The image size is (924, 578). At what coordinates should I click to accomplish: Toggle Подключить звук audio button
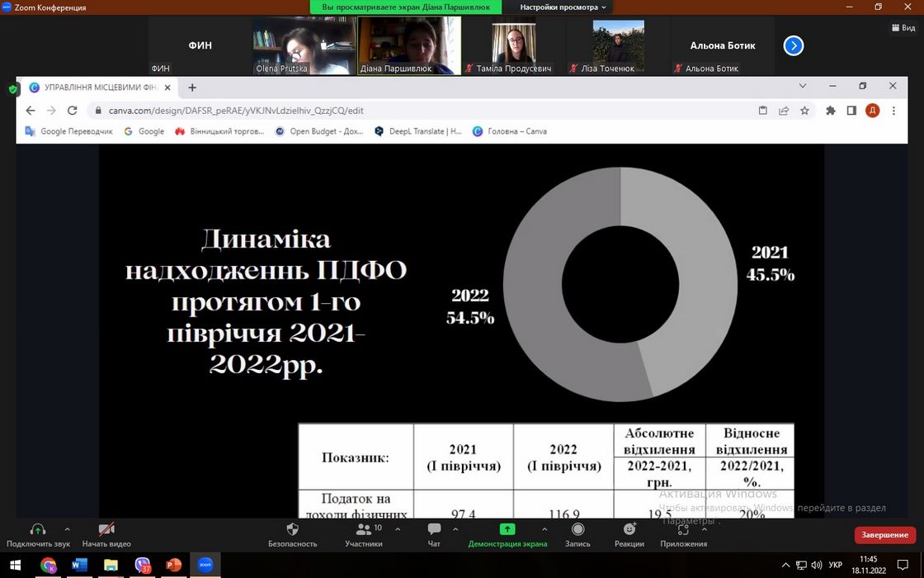(38, 529)
